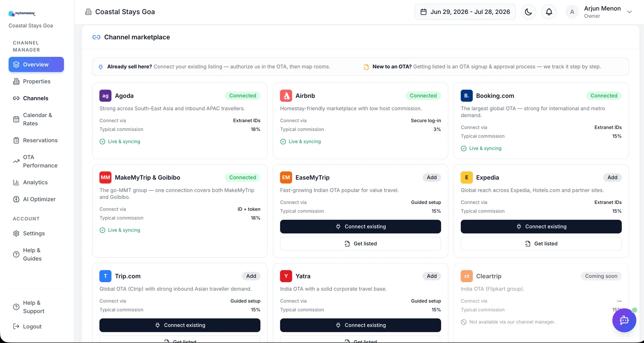
Task: Click Add on Trip.com card
Action: point(251,276)
